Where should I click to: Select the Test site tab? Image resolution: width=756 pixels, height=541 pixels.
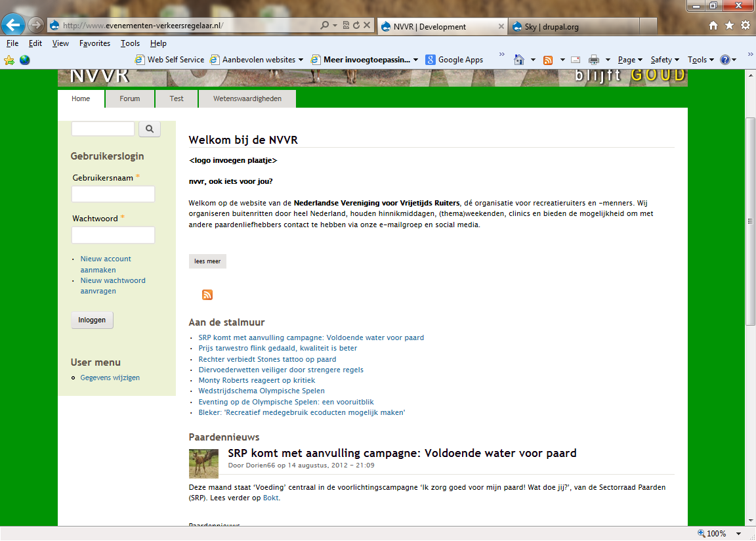[x=177, y=98]
